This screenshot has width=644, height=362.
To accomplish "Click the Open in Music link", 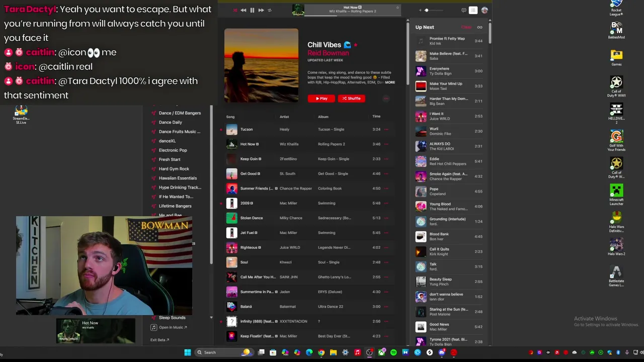I will pos(169,327).
